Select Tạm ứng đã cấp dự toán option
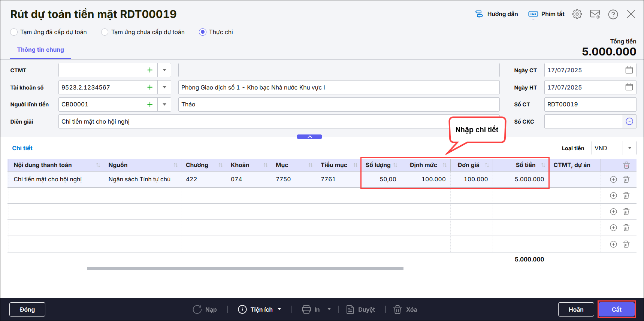The width and height of the screenshot is (644, 321). coord(14,32)
